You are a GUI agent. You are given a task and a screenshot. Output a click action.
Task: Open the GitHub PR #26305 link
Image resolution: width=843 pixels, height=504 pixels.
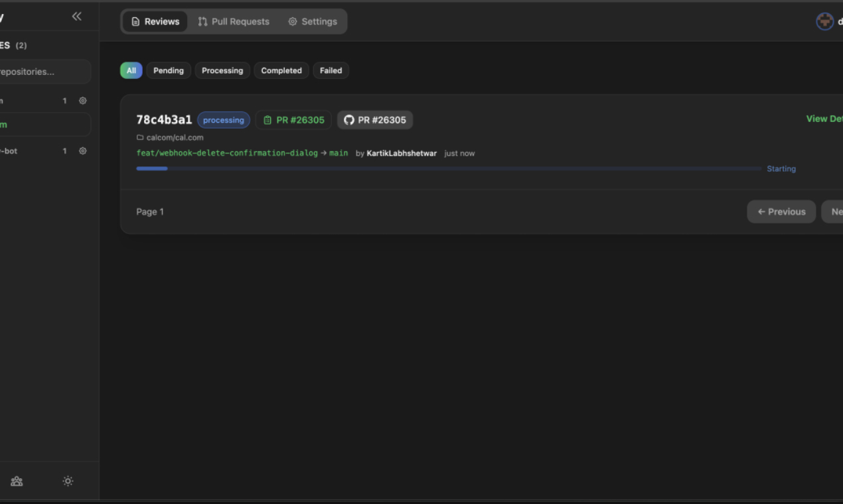click(375, 120)
